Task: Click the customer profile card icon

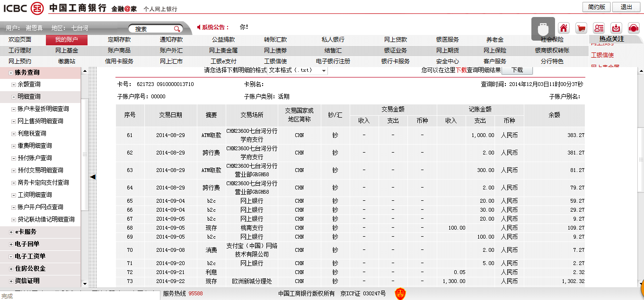Action: (599, 27)
